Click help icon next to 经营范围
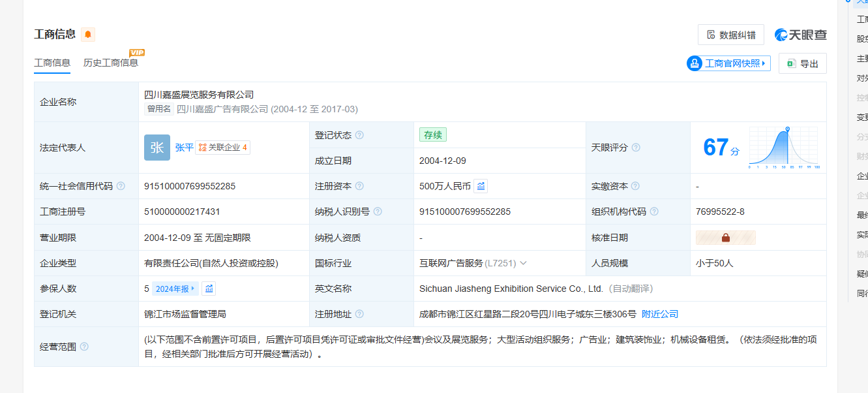Viewport: 868px width, 393px height. point(84,347)
